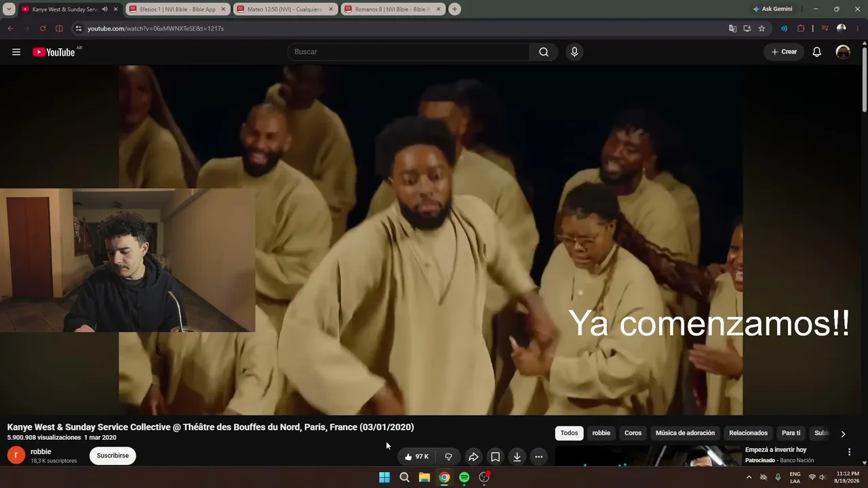Install app icon in address bar
This screenshot has width=868, height=488.
click(747, 28)
